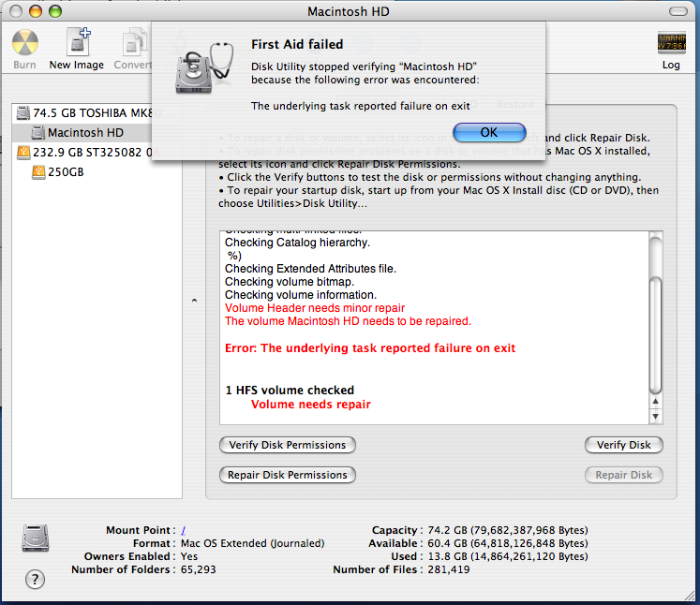Open the Help question mark button
700x605 pixels.
tap(35, 580)
